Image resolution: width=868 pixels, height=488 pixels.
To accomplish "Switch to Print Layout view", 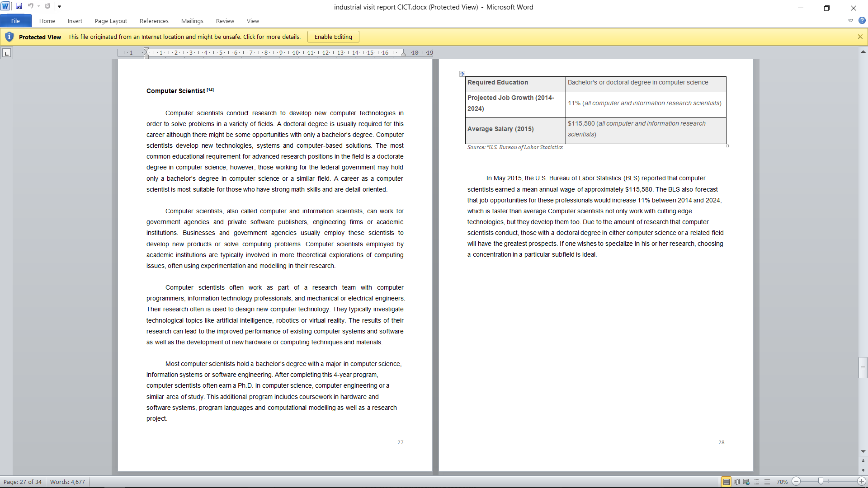I will (726, 482).
